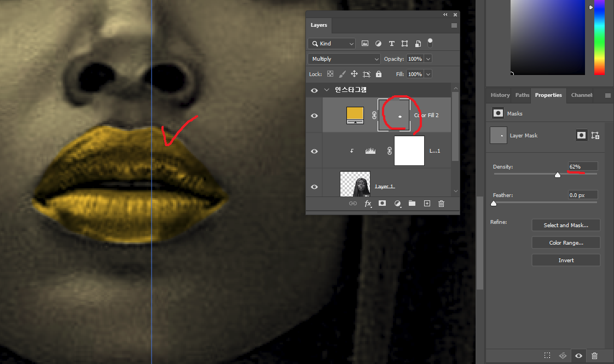Select Layer 1 portrait thumbnail
The width and height of the screenshot is (614, 364).
[x=355, y=184]
